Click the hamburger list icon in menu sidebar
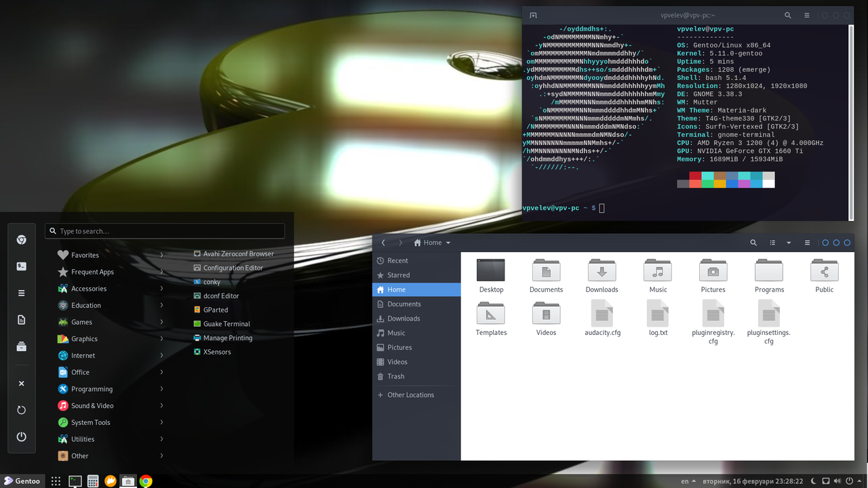 [21, 293]
